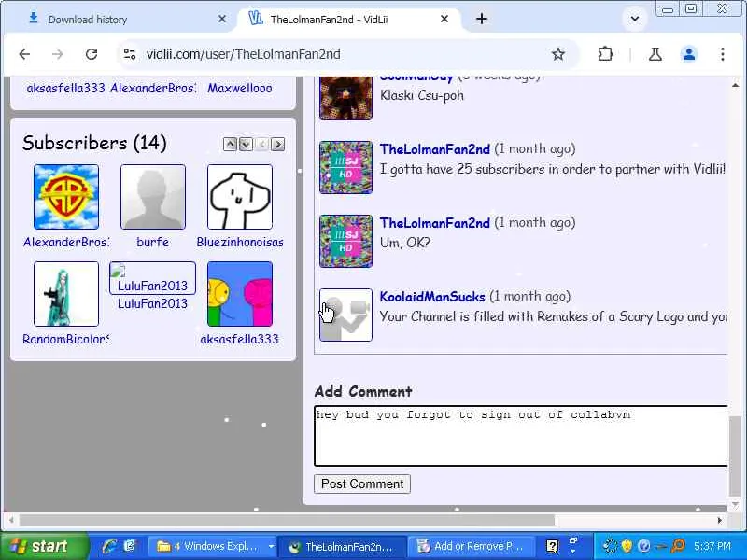
Task: Click the browser forward arrow
Action: pos(58,54)
